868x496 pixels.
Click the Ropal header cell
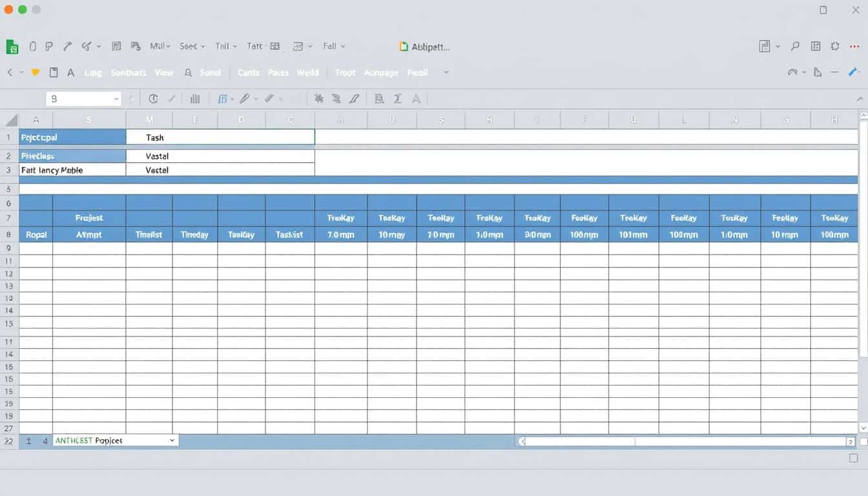tap(36, 234)
